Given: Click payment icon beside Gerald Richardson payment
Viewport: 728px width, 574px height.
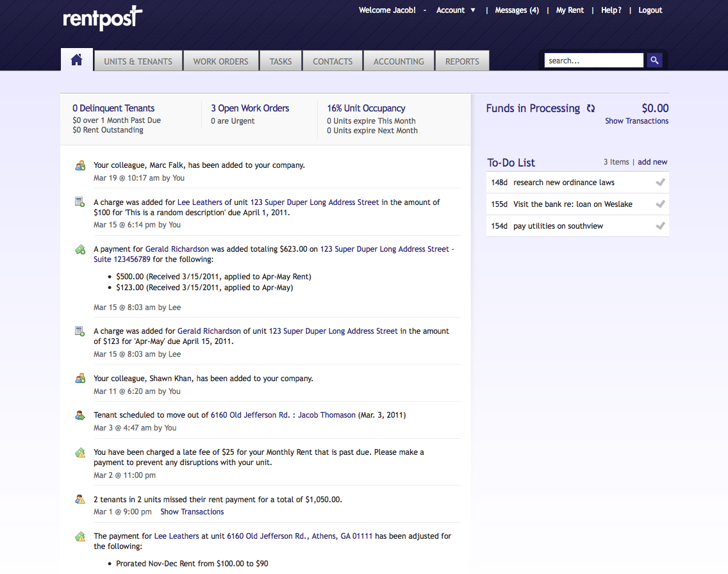Looking at the screenshot, I should [80, 249].
